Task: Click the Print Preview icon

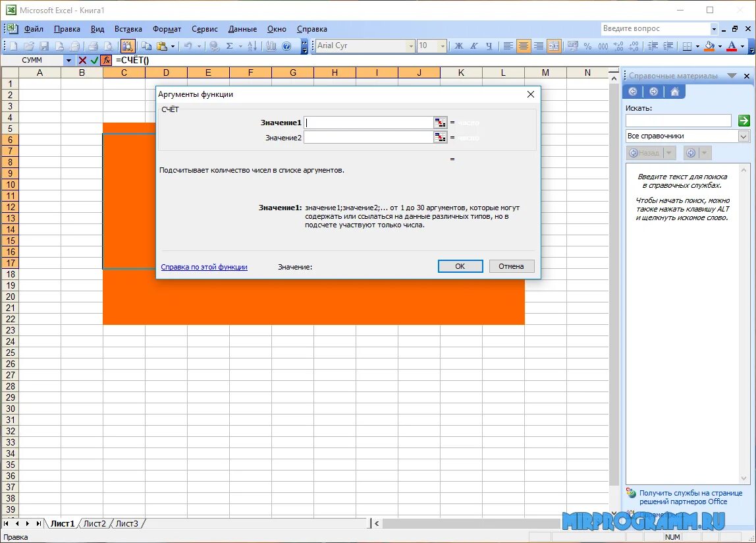Action: pos(108,45)
